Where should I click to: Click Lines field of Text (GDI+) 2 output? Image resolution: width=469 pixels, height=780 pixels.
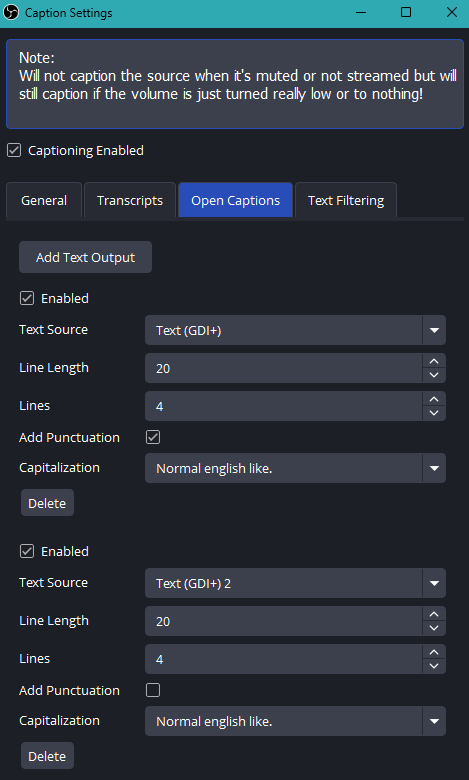coord(283,659)
